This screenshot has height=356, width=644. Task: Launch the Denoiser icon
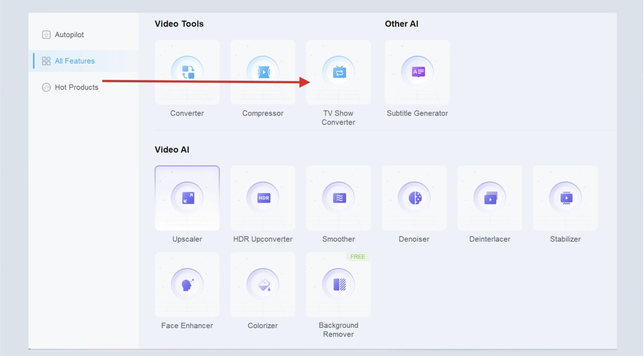tap(414, 198)
